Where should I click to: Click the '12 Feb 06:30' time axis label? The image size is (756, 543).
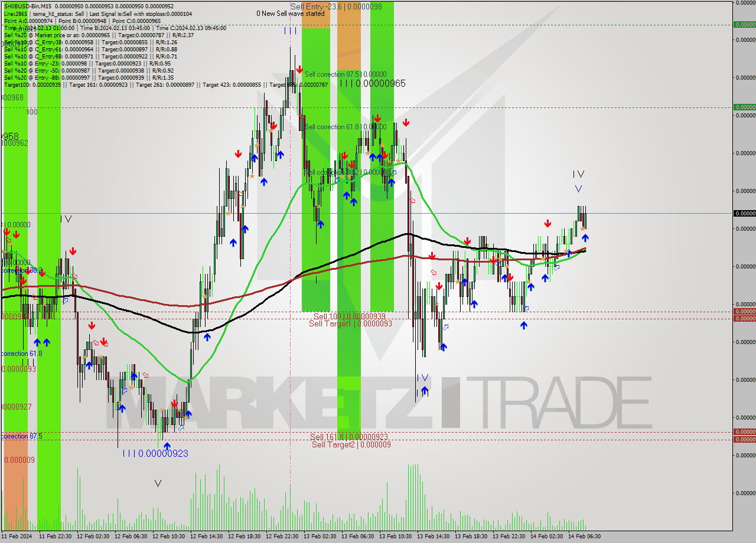[x=131, y=537]
